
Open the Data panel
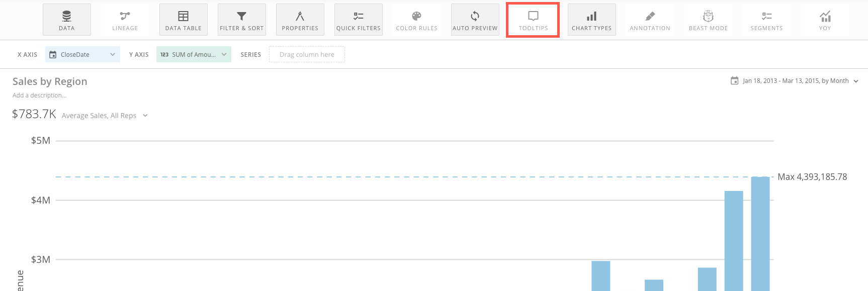[x=66, y=20]
